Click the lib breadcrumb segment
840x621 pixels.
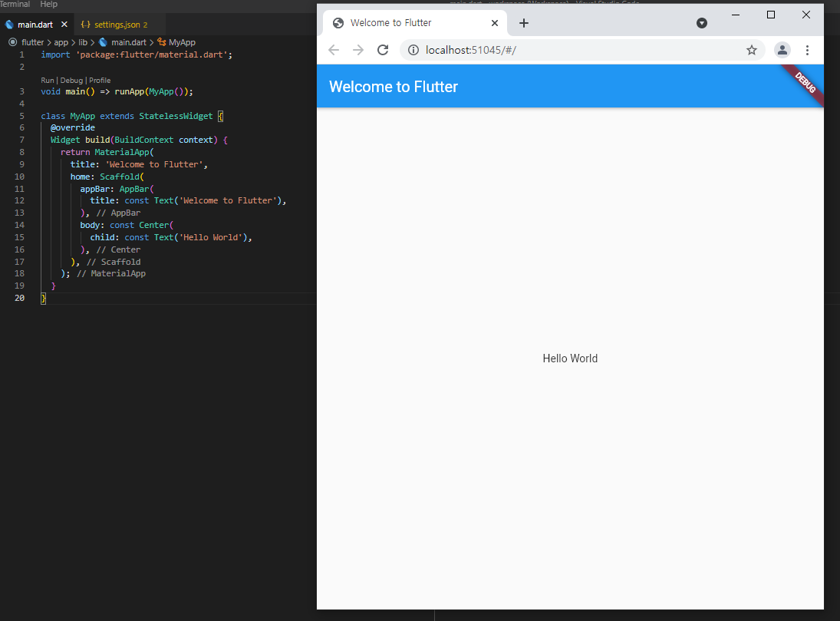83,42
